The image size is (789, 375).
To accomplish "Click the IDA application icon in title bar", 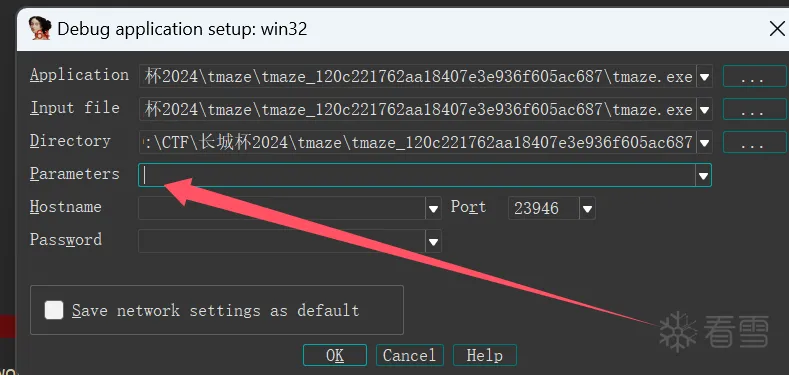I will pos(39,29).
